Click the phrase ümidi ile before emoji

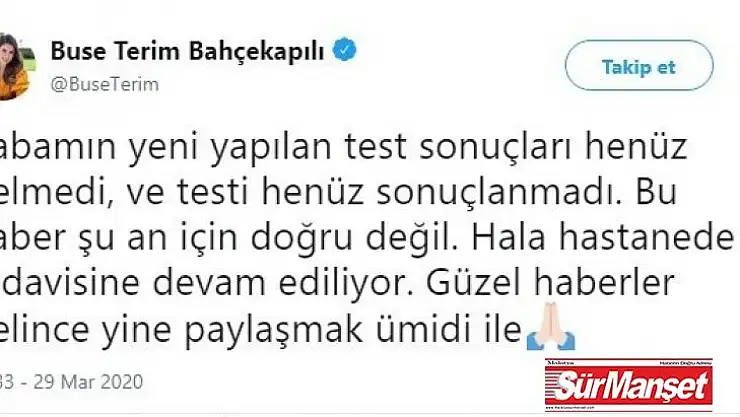click(x=448, y=328)
